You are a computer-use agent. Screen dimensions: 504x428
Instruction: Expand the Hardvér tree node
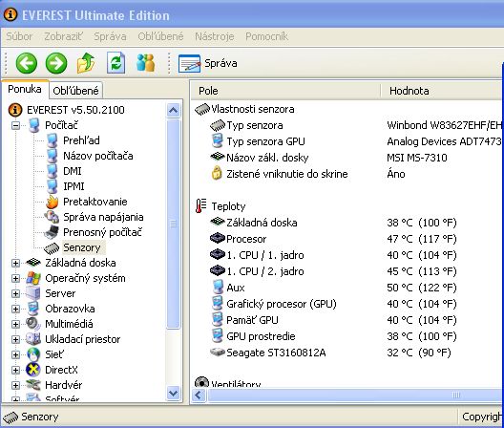(15, 385)
